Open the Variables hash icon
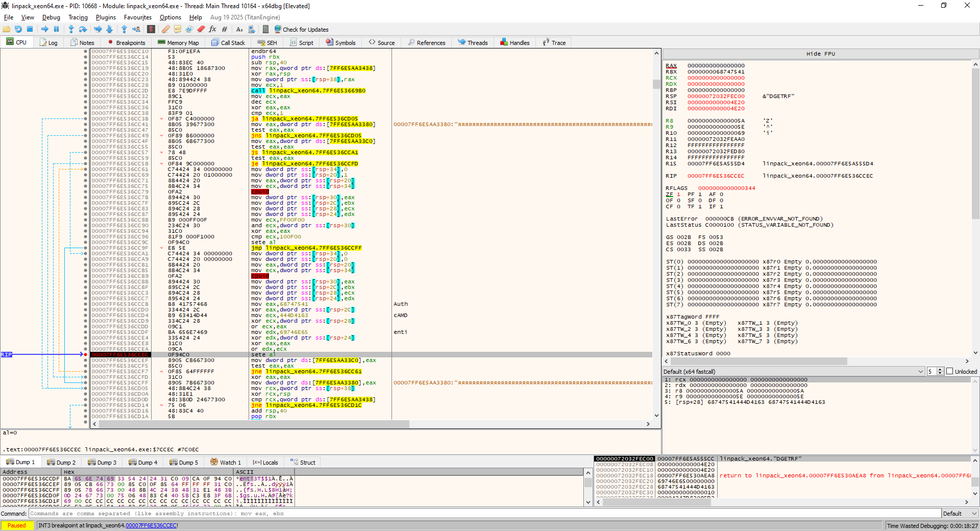Viewport: 980px width, 531px height. pos(225,29)
